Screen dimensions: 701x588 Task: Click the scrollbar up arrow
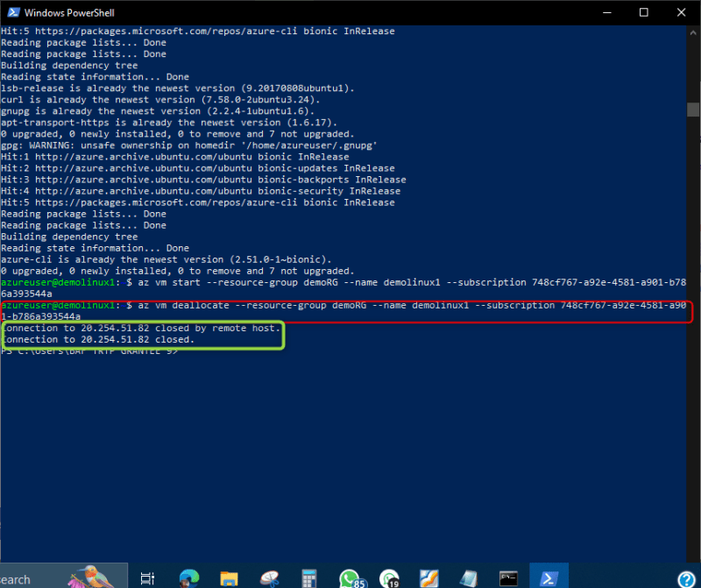click(693, 32)
